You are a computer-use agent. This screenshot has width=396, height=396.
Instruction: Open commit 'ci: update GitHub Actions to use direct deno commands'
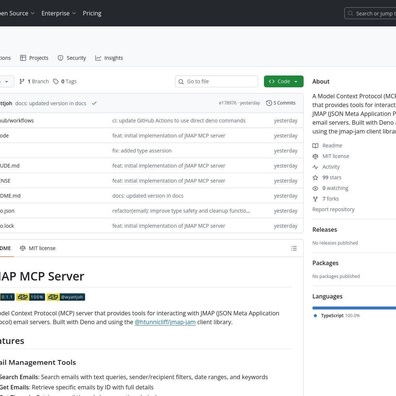(179, 121)
